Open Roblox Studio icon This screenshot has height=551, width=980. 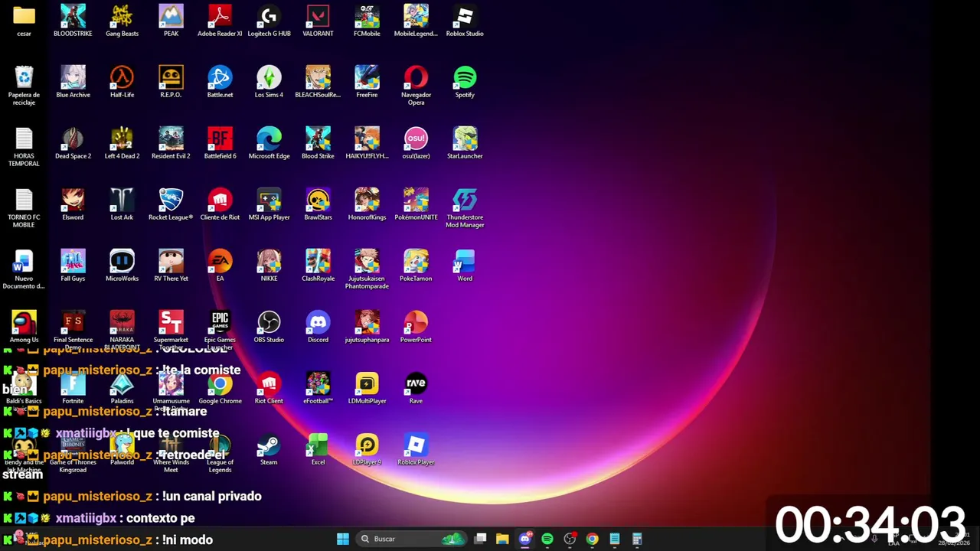[x=465, y=21]
